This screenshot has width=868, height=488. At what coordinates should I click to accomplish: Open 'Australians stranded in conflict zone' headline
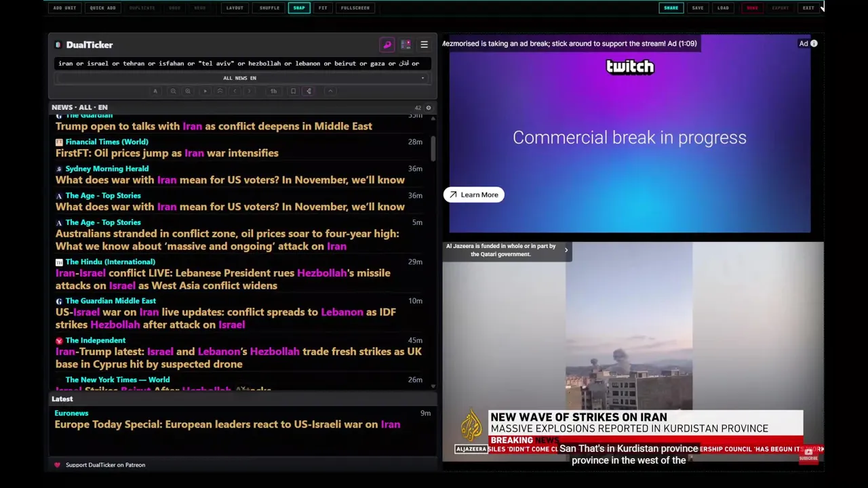(x=227, y=240)
